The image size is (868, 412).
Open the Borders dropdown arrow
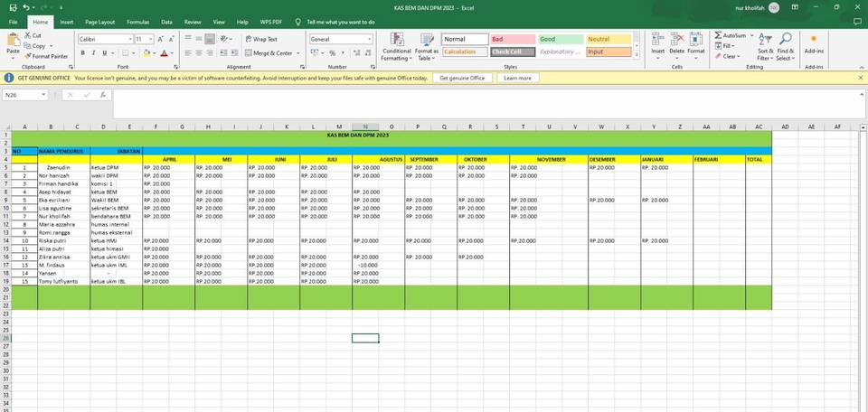(135, 53)
